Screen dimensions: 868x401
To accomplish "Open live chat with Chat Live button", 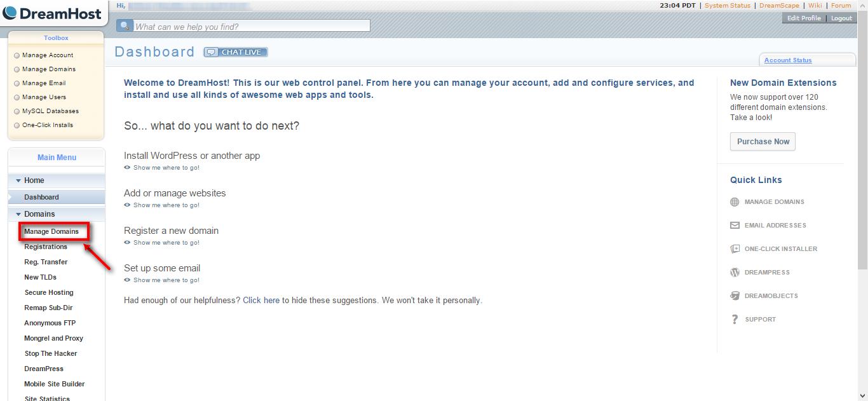I will [x=236, y=52].
